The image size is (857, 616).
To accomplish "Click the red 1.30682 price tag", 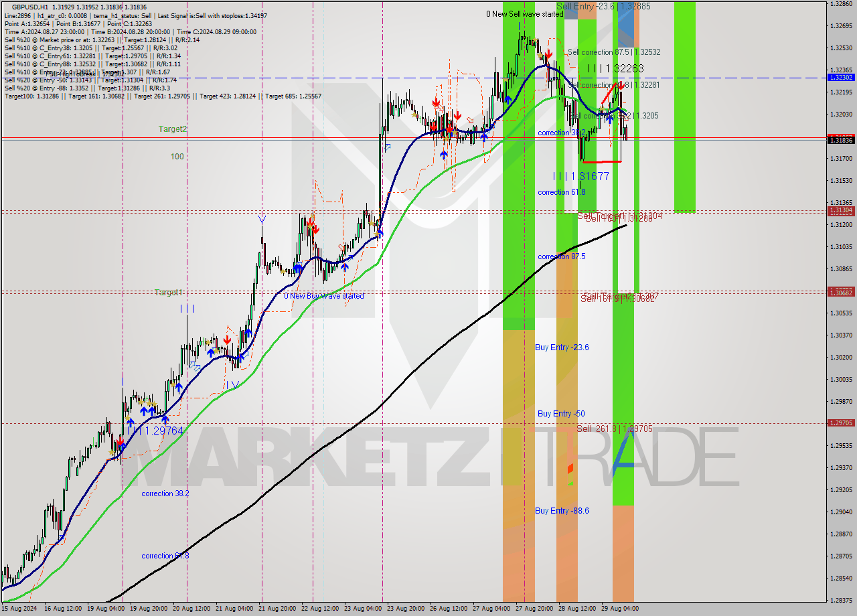I will (842, 292).
